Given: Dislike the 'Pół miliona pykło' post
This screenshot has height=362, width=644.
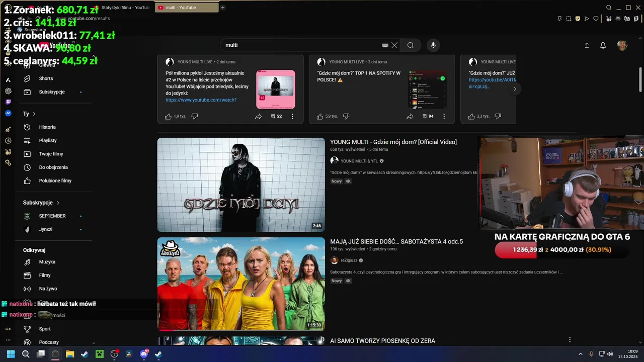Looking at the screenshot, I should pyautogui.click(x=195, y=116).
